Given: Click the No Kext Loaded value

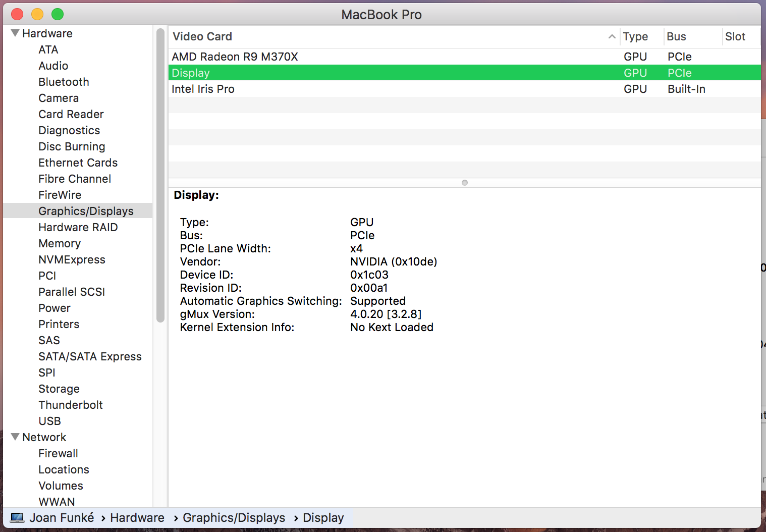Looking at the screenshot, I should pos(392,327).
